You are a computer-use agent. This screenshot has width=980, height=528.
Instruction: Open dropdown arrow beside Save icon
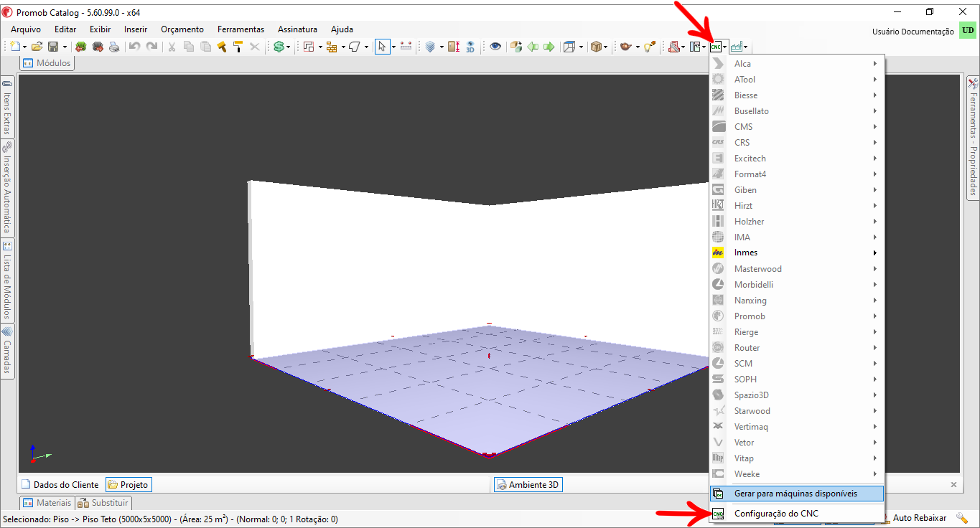[x=65, y=47]
